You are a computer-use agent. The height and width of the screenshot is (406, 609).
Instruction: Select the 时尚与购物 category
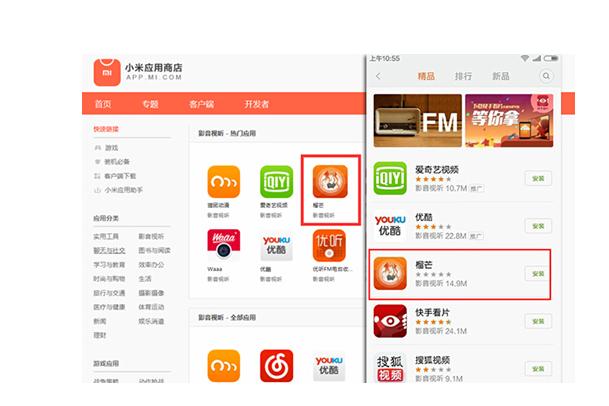109,279
